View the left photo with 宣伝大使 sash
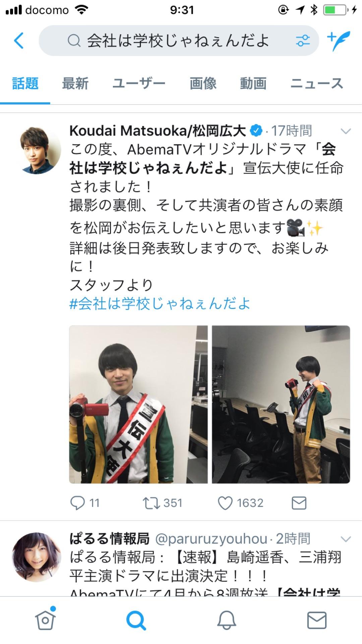Screen dimensions: 362x644 pyautogui.click(x=138, y=404)
